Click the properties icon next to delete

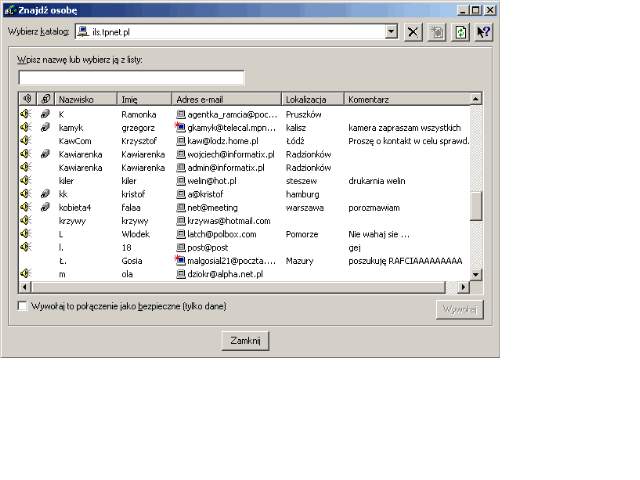pyautogui.click(x=437, y=32)
